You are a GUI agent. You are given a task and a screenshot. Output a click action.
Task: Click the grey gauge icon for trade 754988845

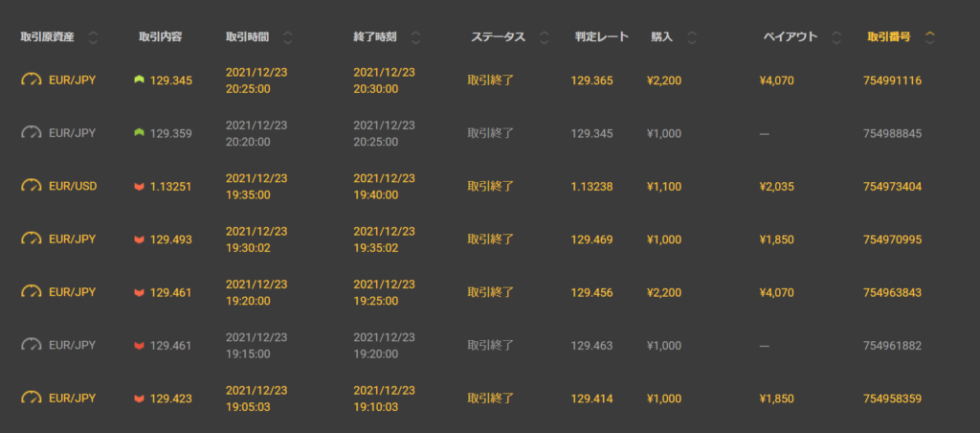click(32, 133)
